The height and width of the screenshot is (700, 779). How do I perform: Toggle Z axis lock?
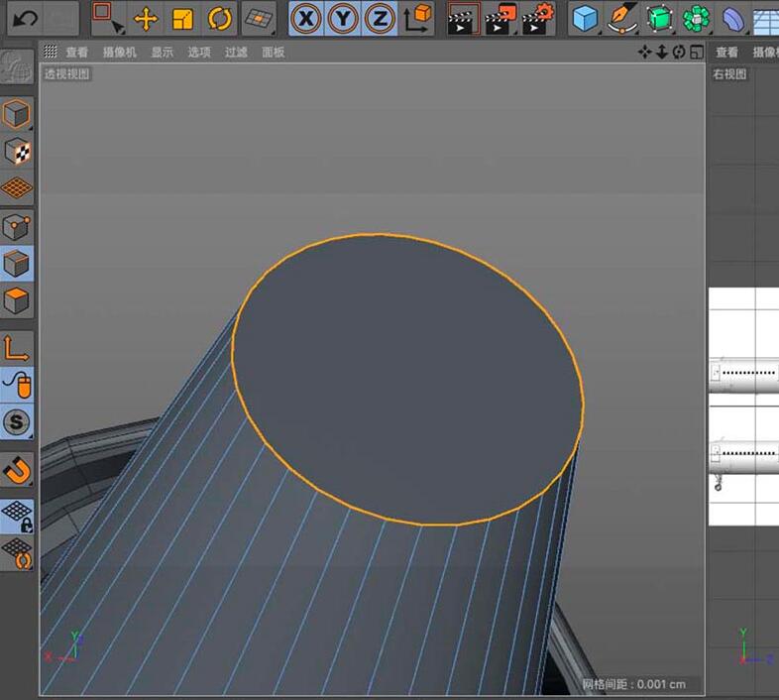380,19
